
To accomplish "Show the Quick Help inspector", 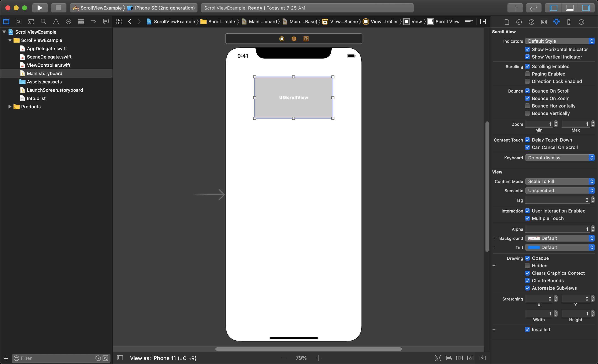I will tap(532, 22).
